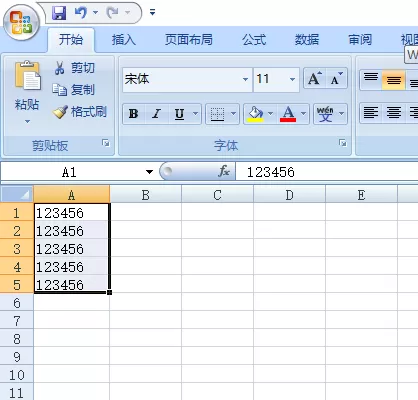Expand the font size dropdown
The image size is (418, 400).
tap(292, 79)
